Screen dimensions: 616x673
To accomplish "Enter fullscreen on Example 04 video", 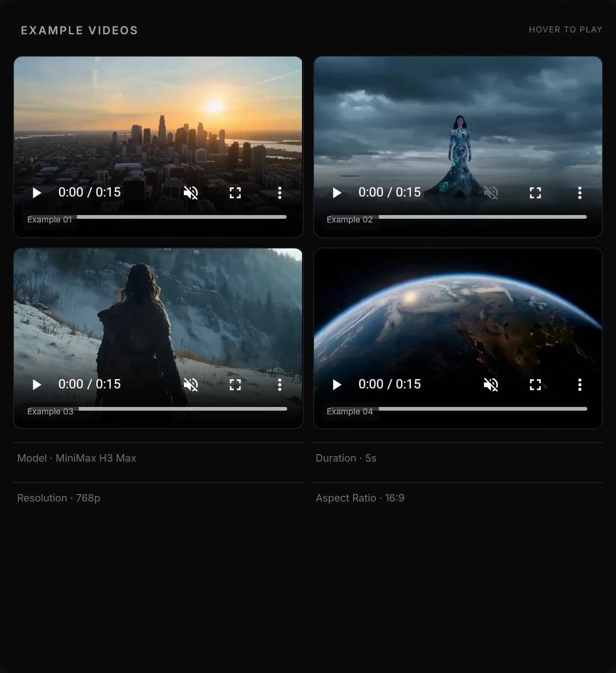I will [535, 385].
